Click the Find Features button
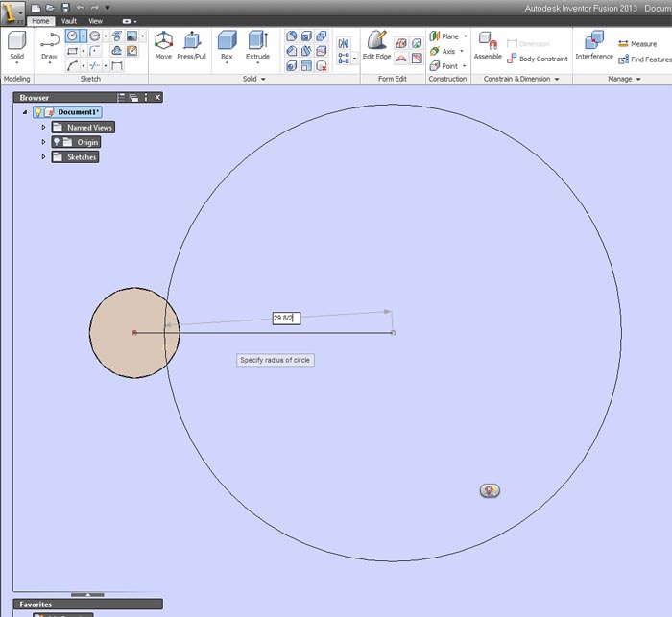672x617 pixels. pos(645,59)
